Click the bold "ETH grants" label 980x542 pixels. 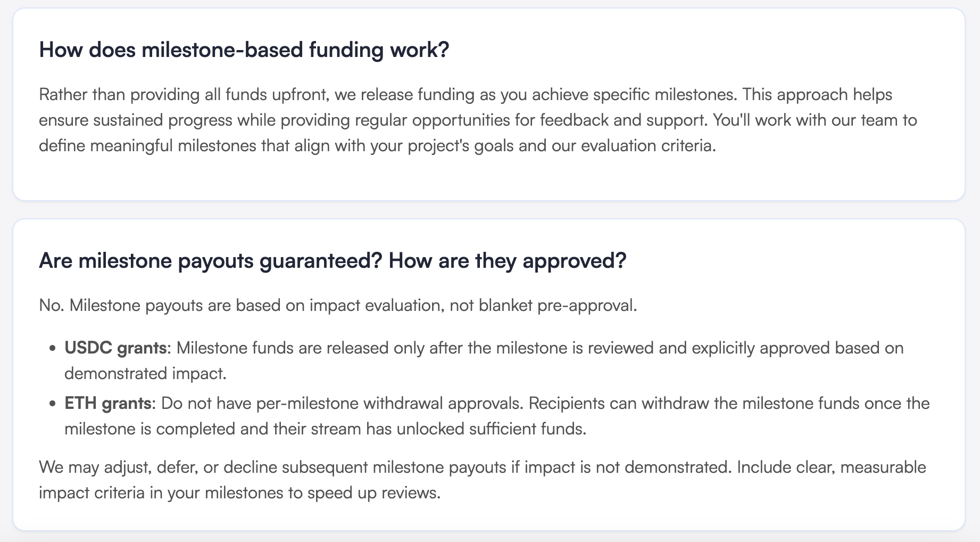pyautogui.click(x=108, y=404)
